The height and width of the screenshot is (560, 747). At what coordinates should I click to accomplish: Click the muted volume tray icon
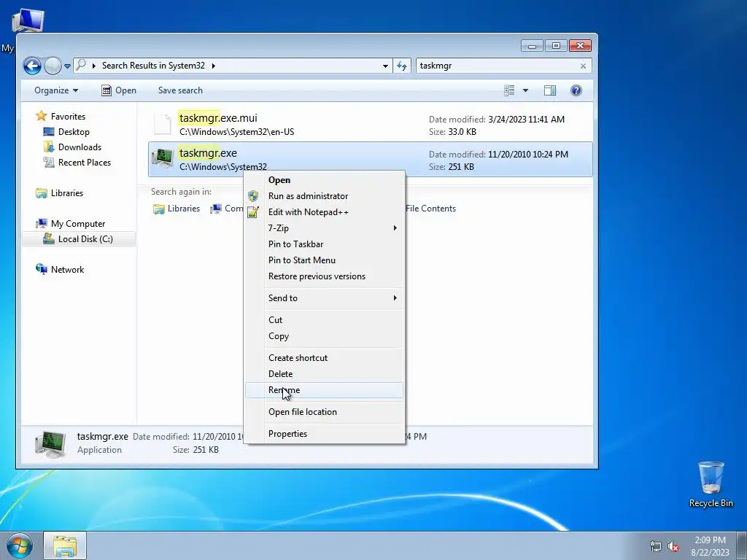pyautogui.click(x=673, y=547)
